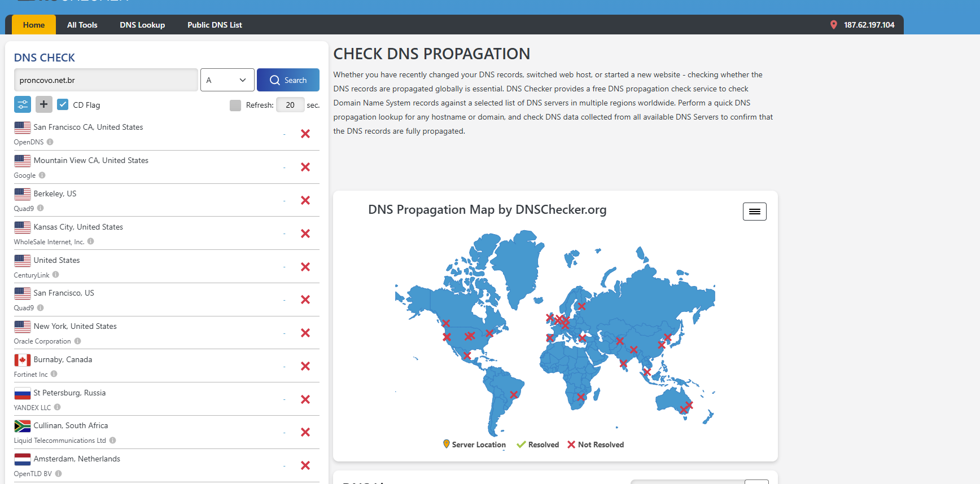Click the Russia flag beside St Petersburg
980x484 pixels.
(x=23, y=393)
